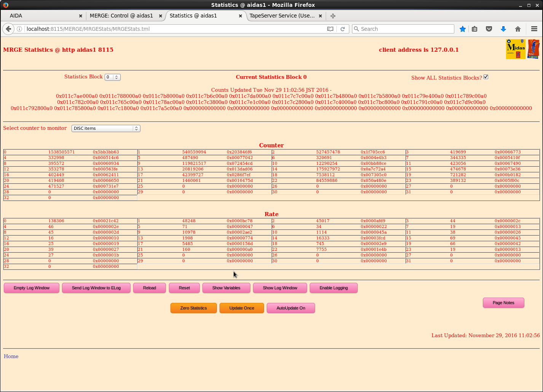Close the TapeServer Service tab
Image resolution: width=543 pixels, height=392 pixels.
tap(320, 16)
